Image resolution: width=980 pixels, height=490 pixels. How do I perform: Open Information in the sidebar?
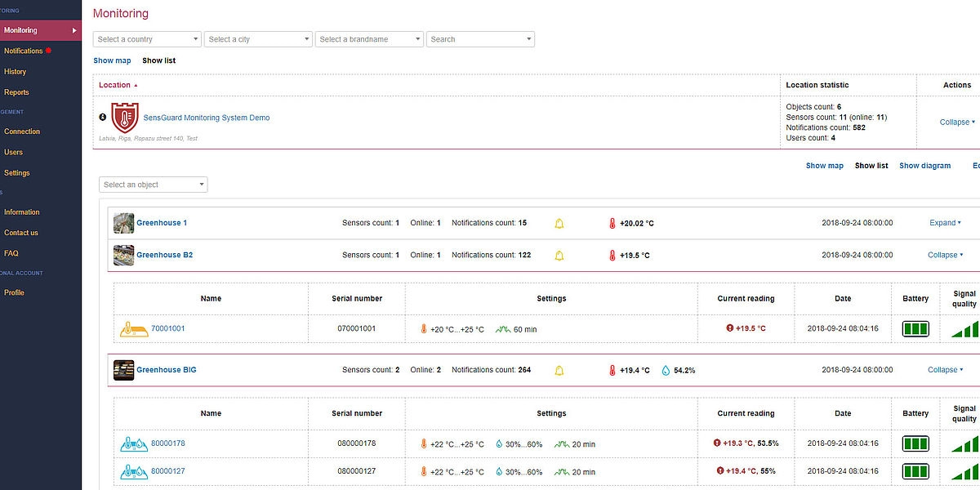click(22, 212)
